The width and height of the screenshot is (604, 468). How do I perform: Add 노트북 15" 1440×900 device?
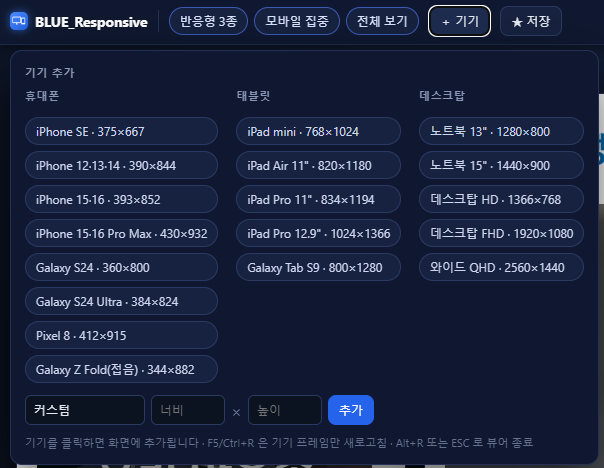pyautogui.click(x=501, y=165)
